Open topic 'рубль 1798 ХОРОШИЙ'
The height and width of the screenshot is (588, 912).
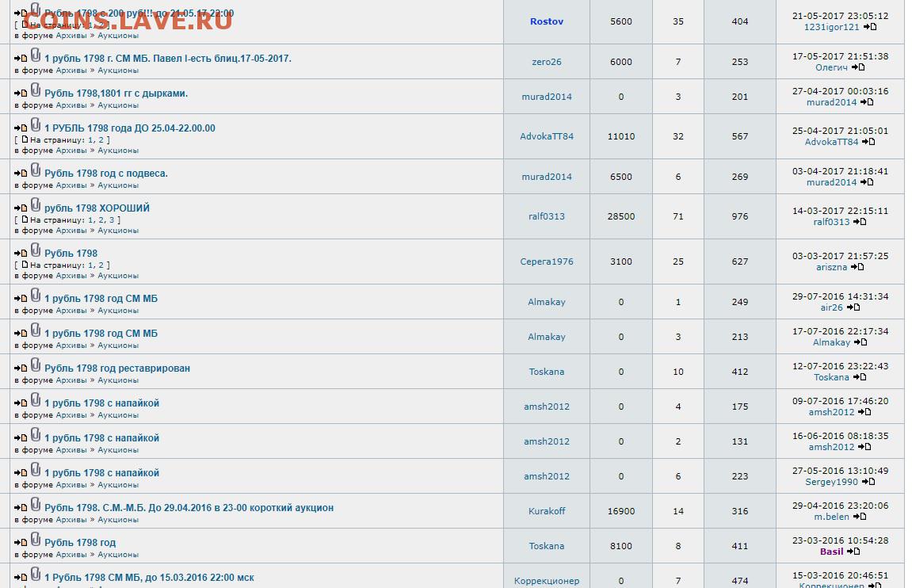pyautogui.click(x=97, y=208)
